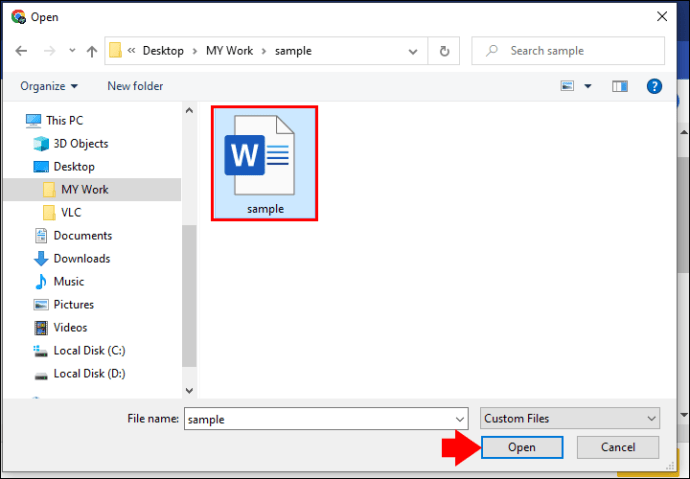The image size is (690, 479).
Task: Click the This PC monitor icon
Action: pyautogui.click(x=33, y=121)
